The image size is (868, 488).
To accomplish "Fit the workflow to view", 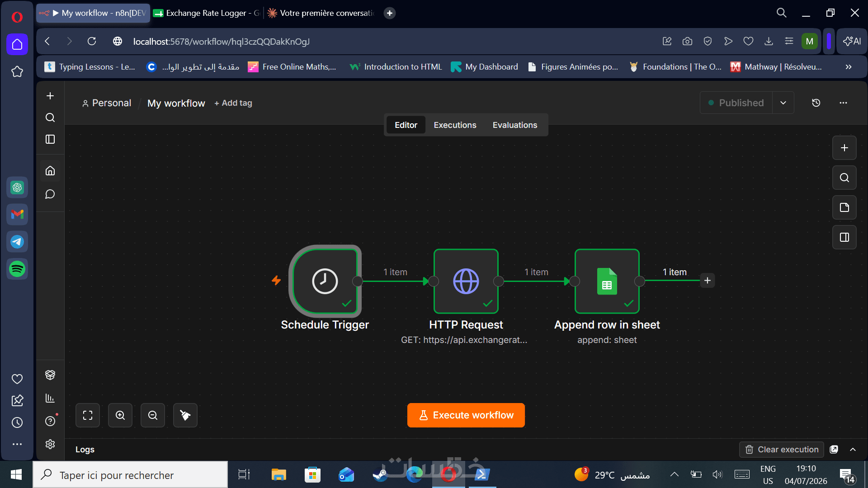I will [x=88, y=415].
